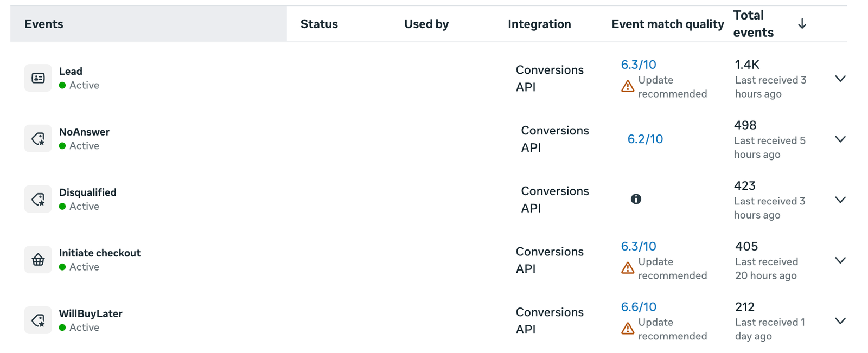Click the 423 total events value
This screenshot has width=868, height=353.
click(x=744, y=186)
